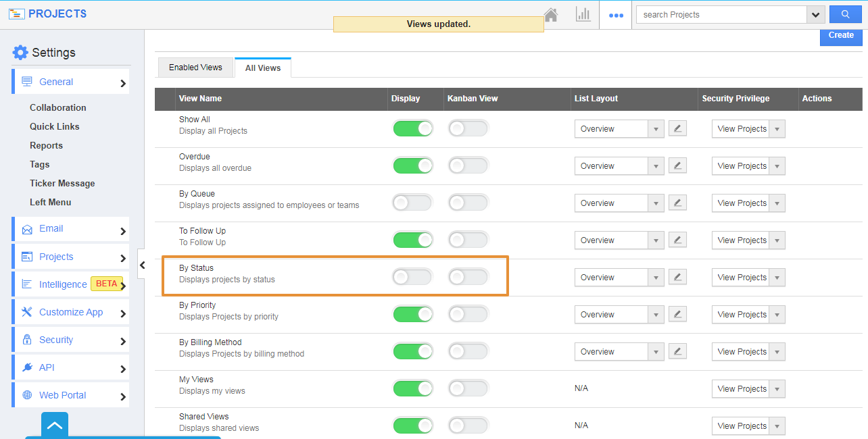Edit the list layout for Overdue
The width and height of the screenshot is (868, 439).
(677, 165)
